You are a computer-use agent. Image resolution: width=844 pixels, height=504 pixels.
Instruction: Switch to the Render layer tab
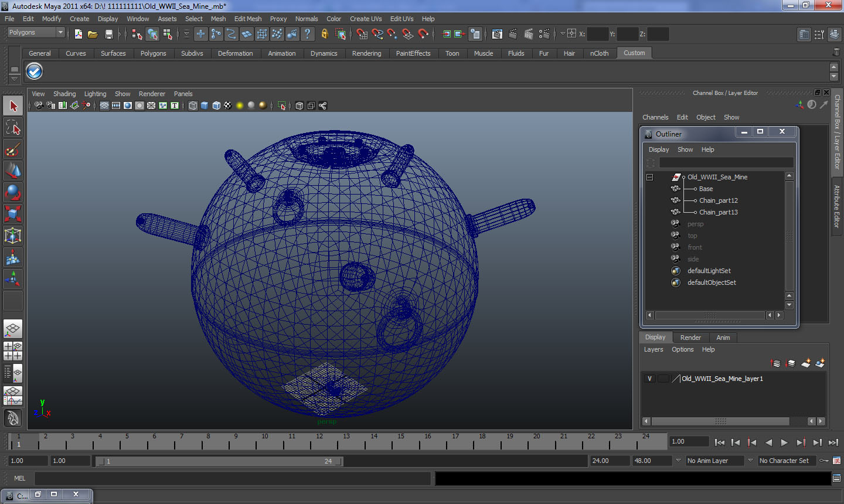(x=690, y=338)
